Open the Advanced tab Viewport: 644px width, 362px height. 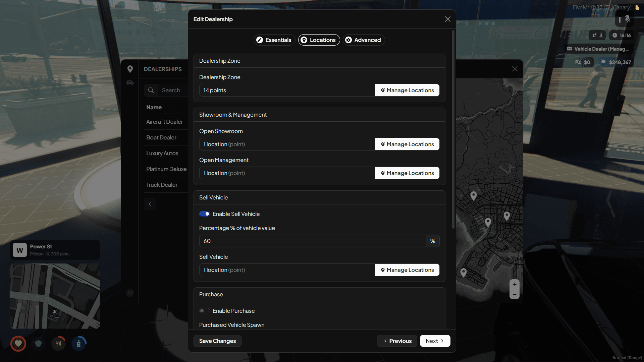[363, 40]
